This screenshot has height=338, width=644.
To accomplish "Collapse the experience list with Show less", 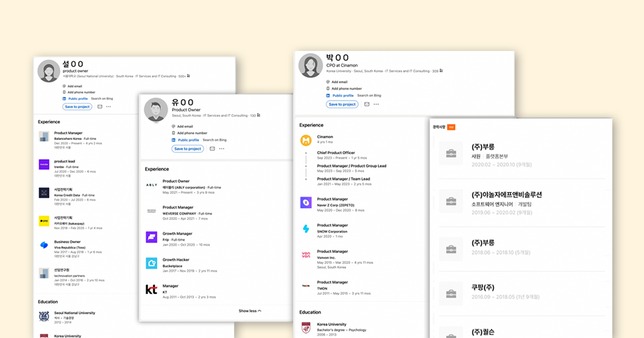I will pyautogui.click(x=250, y=311).
